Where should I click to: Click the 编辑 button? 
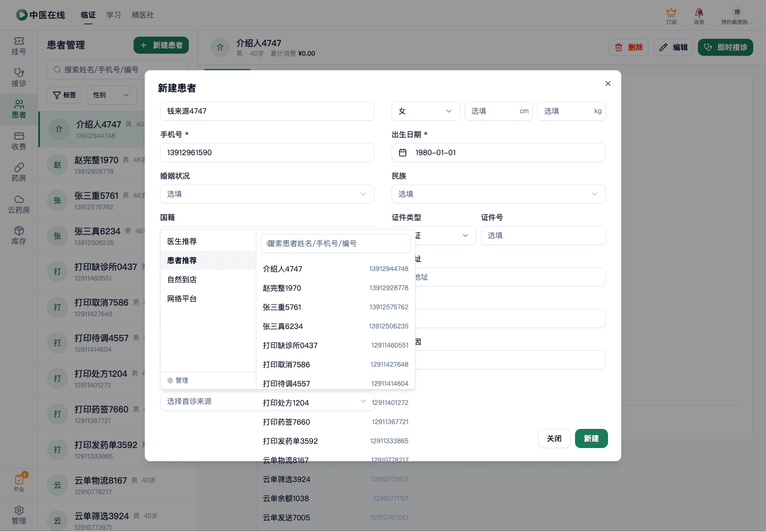tap(673, 47)
